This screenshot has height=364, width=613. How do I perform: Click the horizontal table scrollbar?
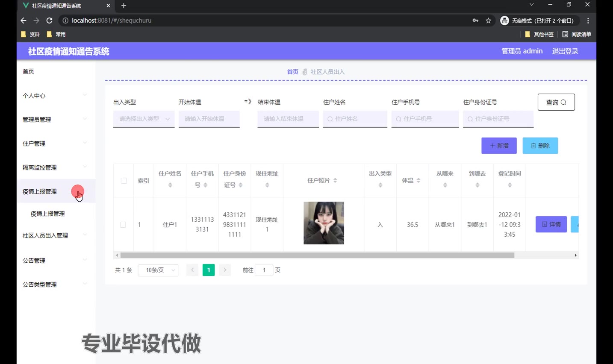(x=317, y=255)
